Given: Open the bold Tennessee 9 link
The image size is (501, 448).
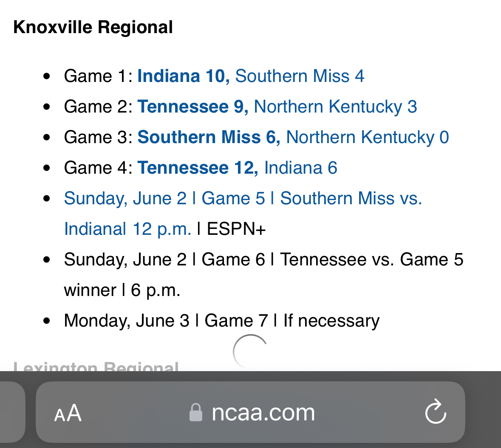Looking at the screenshot, I should 193,107.
